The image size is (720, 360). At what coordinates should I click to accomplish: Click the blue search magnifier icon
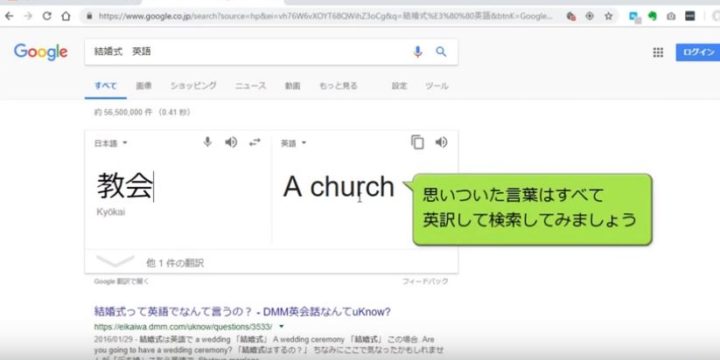(441, 51)
